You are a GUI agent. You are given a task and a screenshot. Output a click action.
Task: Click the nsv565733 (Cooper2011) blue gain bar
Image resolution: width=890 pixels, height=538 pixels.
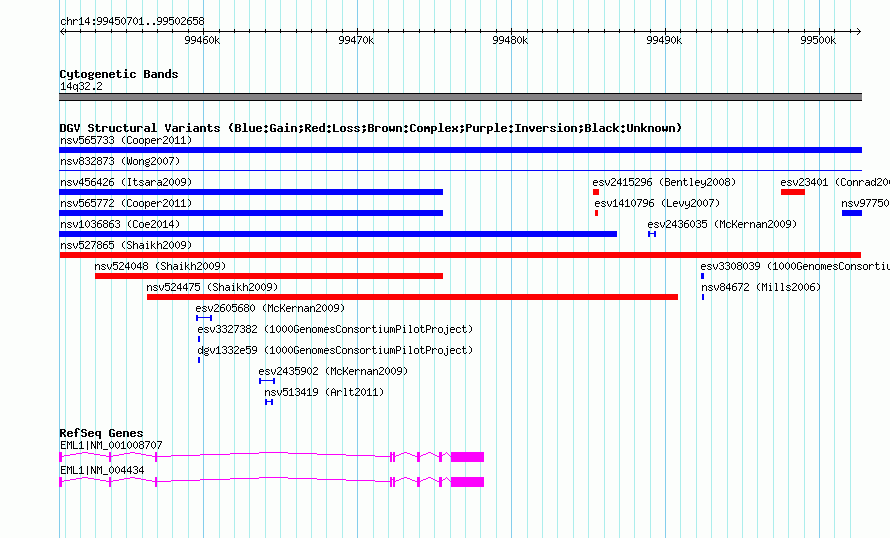(460, 150)
